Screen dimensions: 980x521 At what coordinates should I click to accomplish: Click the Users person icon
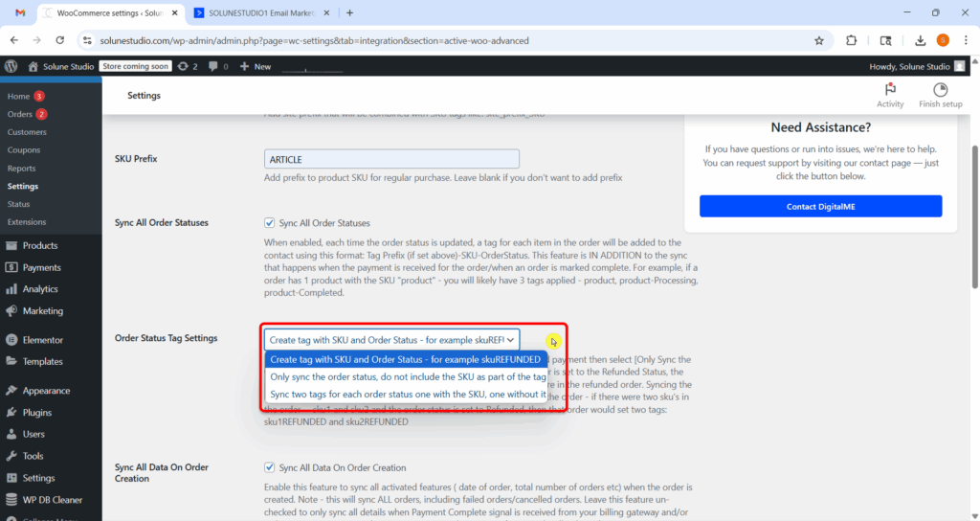11,434
